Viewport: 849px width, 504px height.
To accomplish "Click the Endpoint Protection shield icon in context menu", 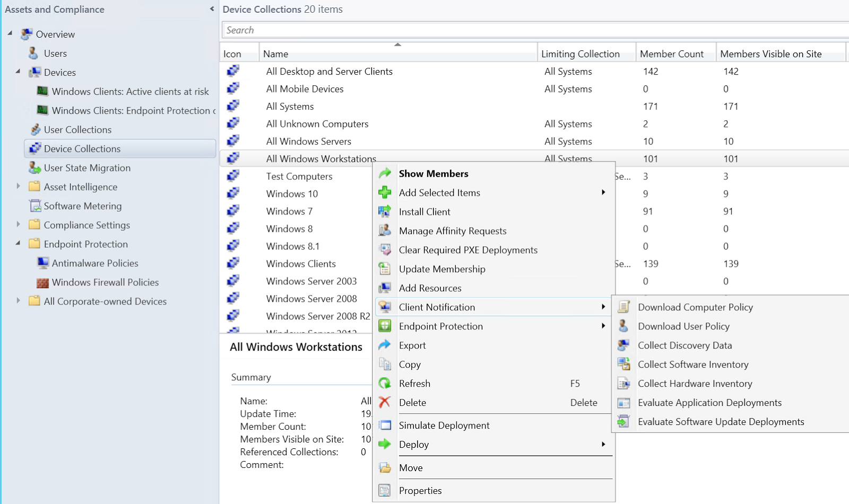I will tap(385, 326).
